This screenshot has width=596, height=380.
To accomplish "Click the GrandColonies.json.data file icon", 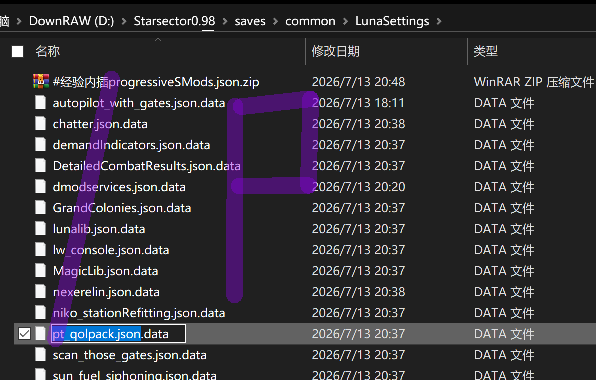I will coord(41,208).
